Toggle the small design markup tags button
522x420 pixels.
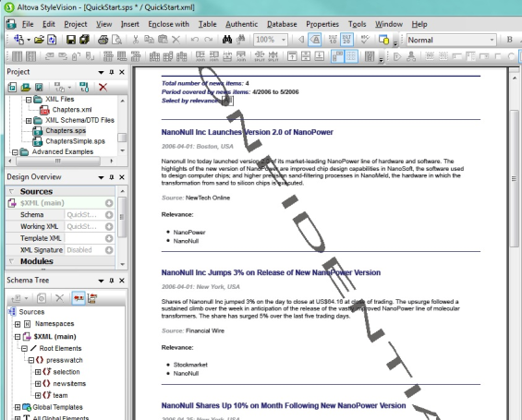pyautogui.click(x=301, y=40)
